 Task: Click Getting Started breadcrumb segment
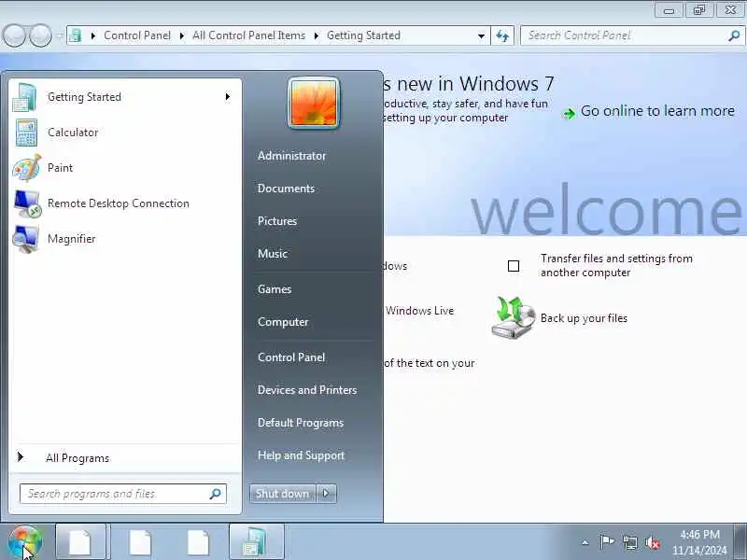pyautogui.click(x=363, y=35)
